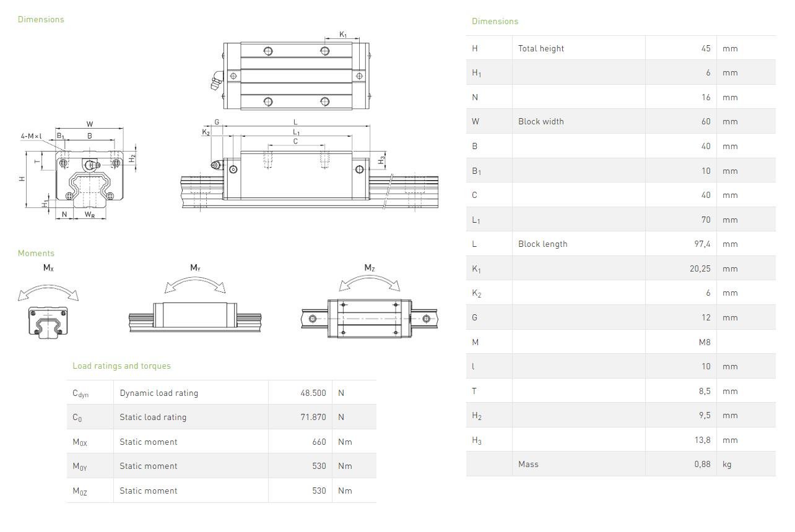Click the 'M0X' symbol in the load table
This screenshot has width=795, height=532.
point(80,442)
